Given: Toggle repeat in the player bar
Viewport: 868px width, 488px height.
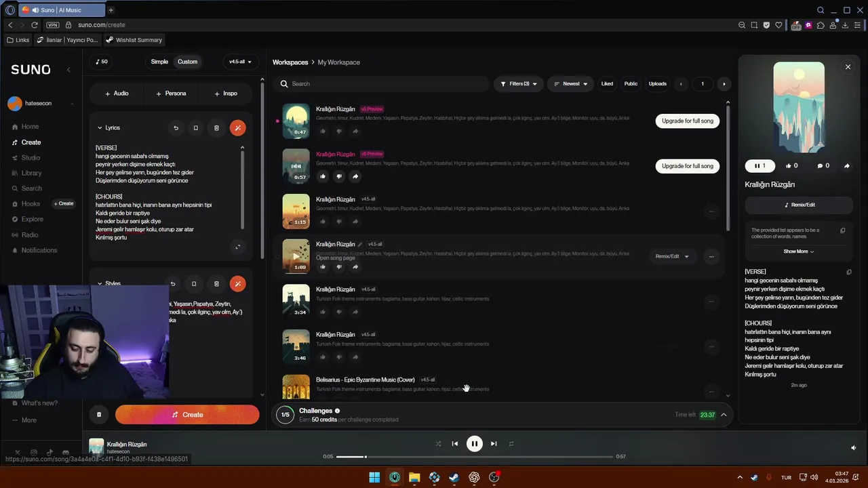Looking at the screenshot, I should [x=511, y=444].
